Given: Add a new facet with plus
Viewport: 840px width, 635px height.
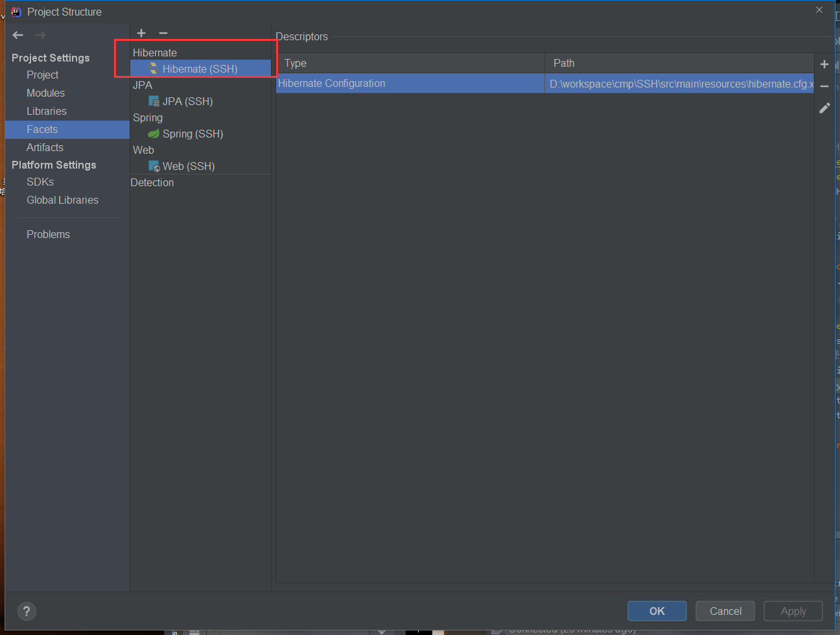Looking at the screenshot, I should click(x=141, y=33).
